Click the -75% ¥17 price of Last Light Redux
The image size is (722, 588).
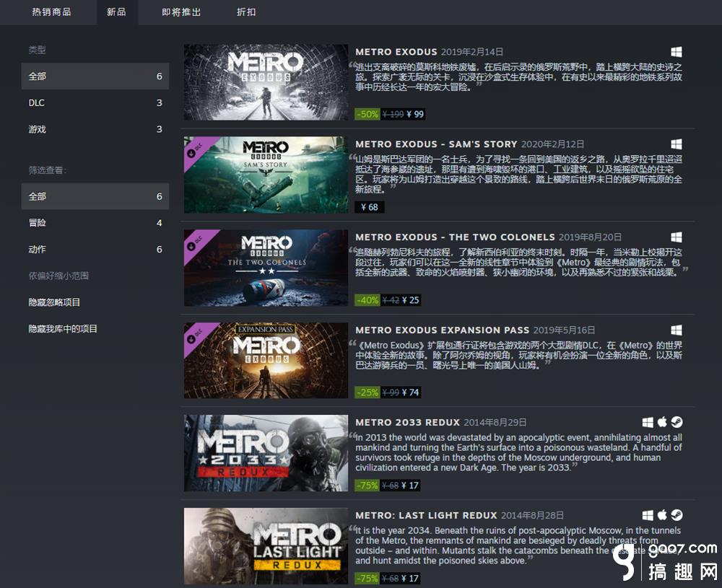coord(388,579)
